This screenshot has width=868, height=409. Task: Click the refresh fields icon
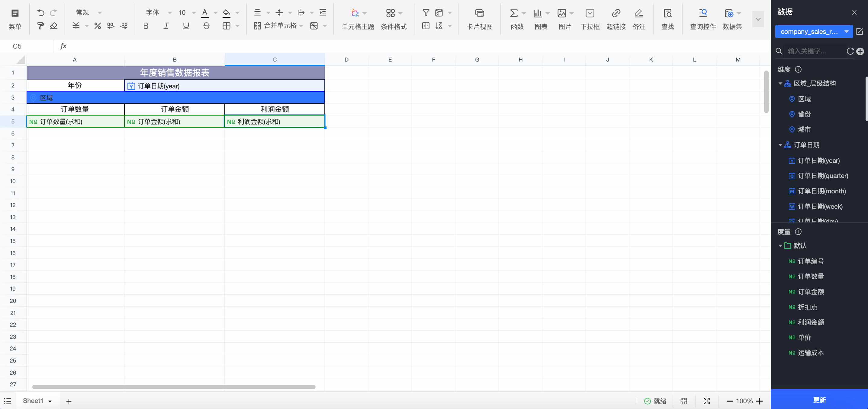coord(850,51)
